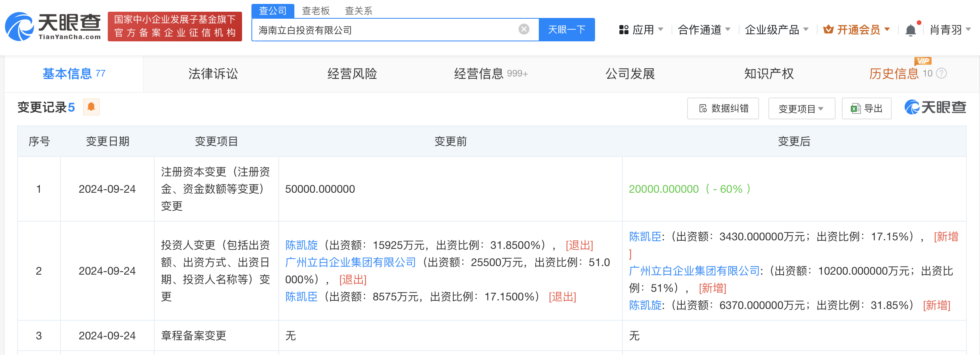Click the Excel icon on the 导出 button

[855, 108]
